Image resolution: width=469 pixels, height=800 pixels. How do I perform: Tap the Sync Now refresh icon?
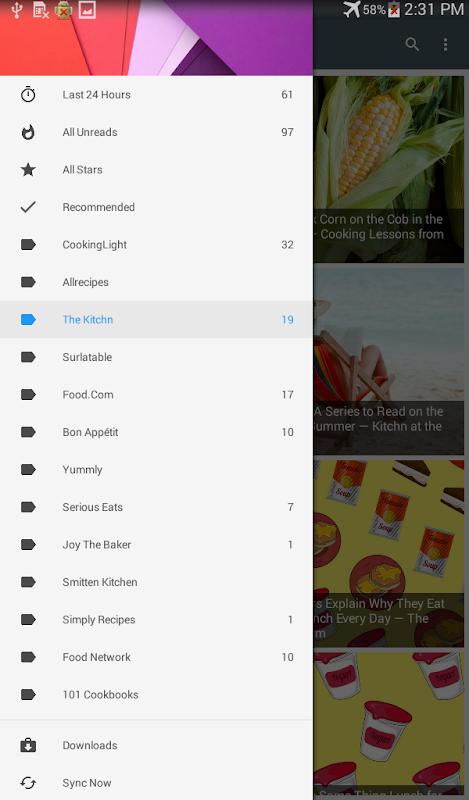pyautogui.click(x=28, y=783)
